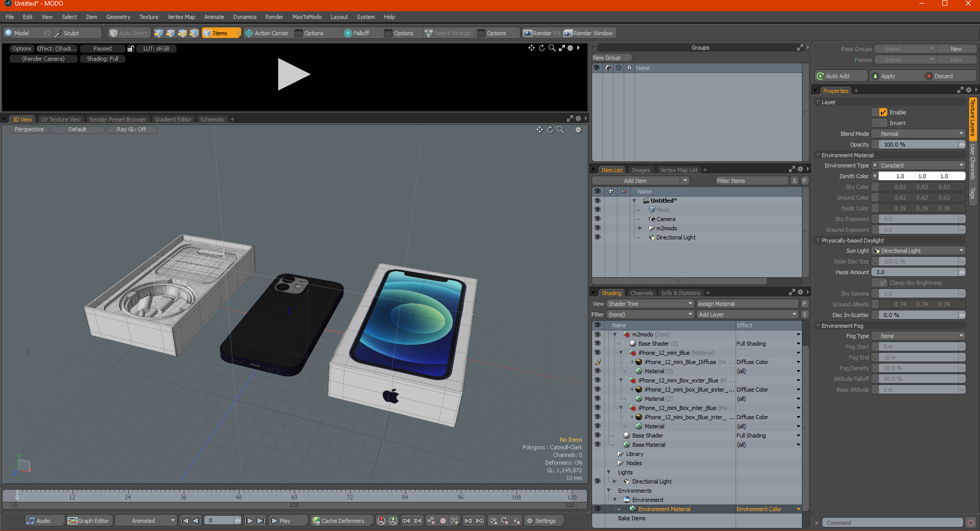Open the Graph Editor

[x=89, y=521]
